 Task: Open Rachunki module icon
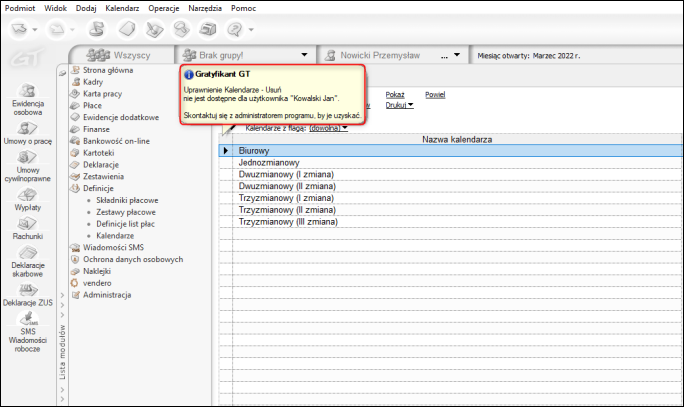27,229
